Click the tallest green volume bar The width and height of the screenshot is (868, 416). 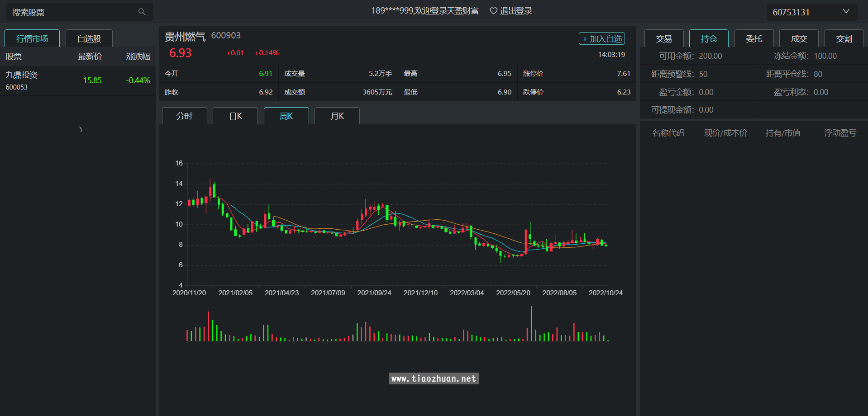(x=531, y=323)
